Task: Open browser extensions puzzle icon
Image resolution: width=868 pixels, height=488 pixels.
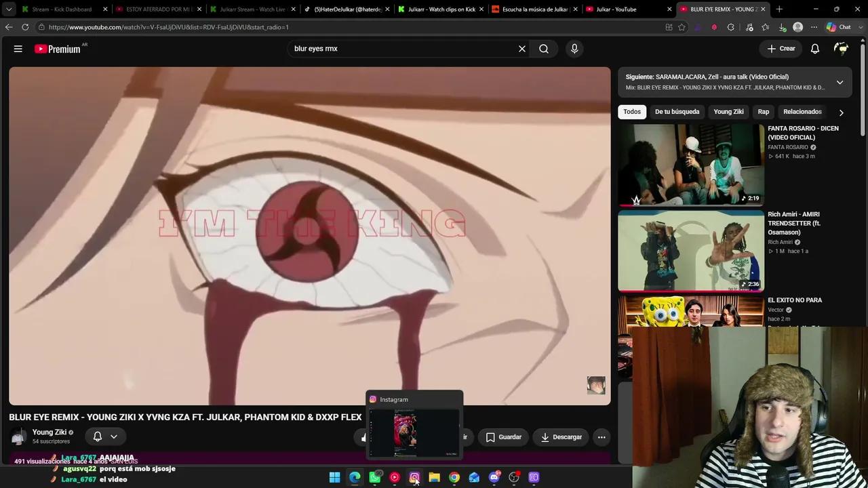Action: (x=730, y=27)
